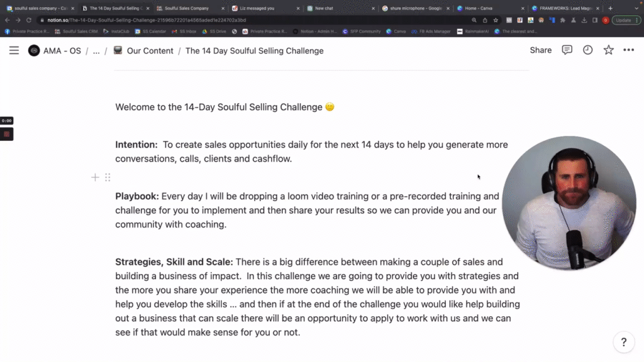The width and height of the screenshot is (644, 362).
Task: Click the recording timer showing 0:00
Action: [7, 119]
